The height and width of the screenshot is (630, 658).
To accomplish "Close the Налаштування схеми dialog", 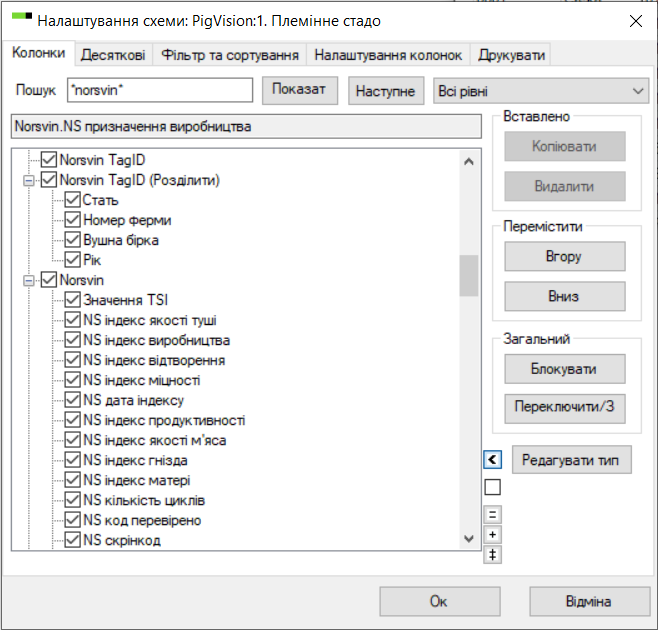I will pyautogui.click(x=636, y=21).
